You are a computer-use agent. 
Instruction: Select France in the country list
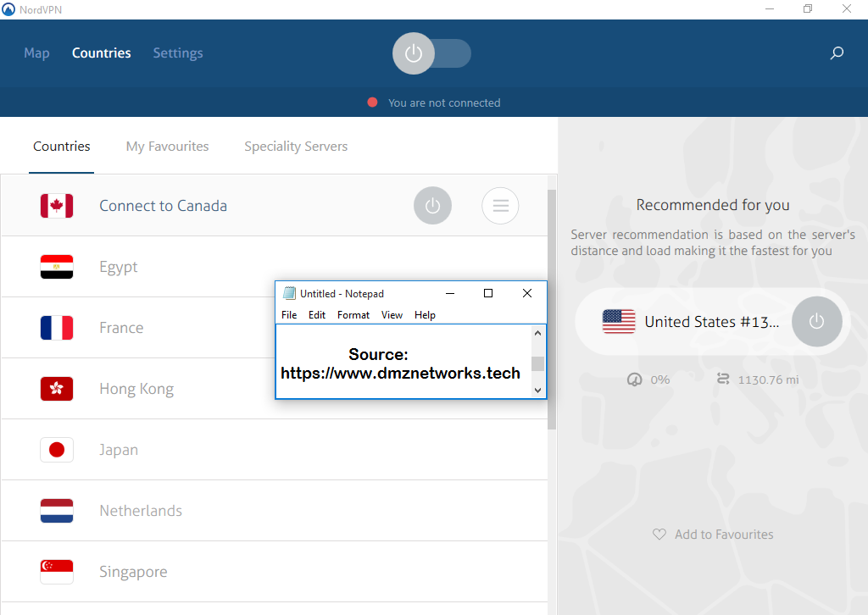[275, 328]
